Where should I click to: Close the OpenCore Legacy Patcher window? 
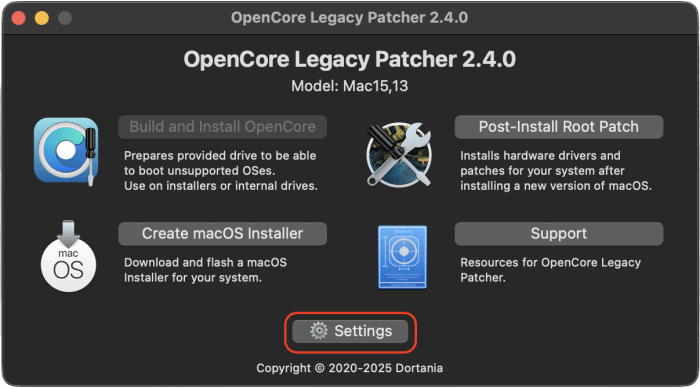coord(18,18)
